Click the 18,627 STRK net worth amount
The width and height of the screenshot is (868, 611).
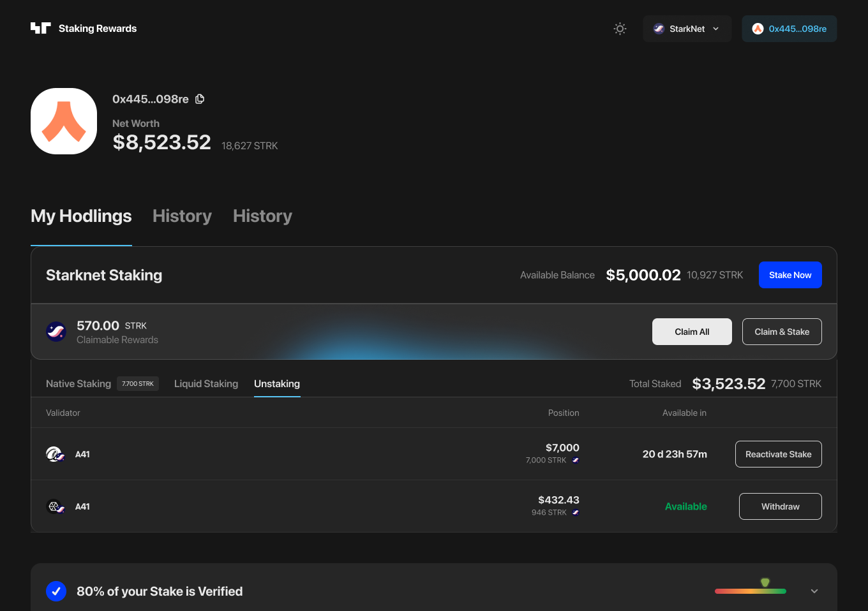tap(250, 145)
